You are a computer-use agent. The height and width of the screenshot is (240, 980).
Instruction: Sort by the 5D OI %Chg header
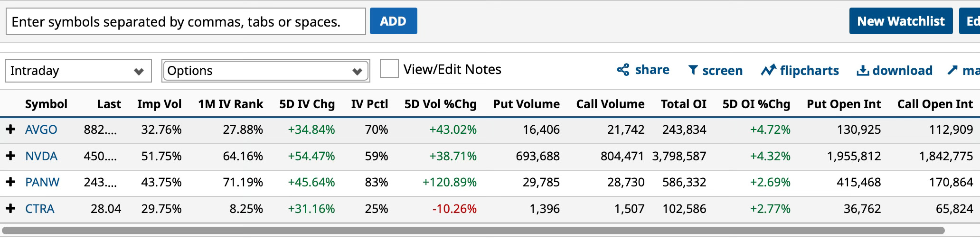pyautogui.click(x=756, y=104)
